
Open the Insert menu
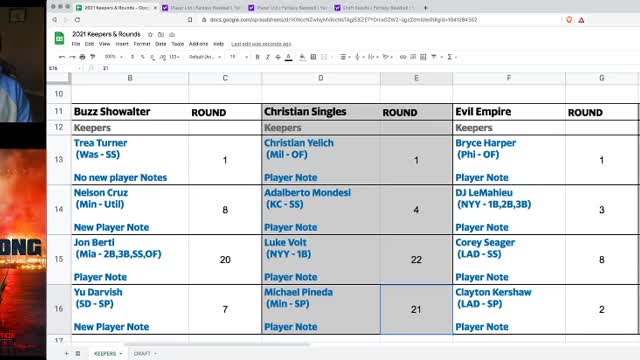tap(122, 44)
